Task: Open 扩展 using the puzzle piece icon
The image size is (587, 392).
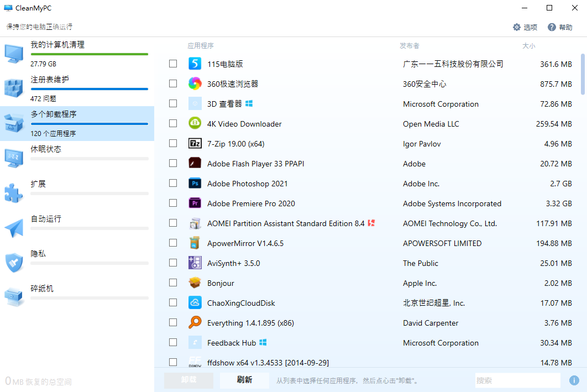Action: pos(13,192)
